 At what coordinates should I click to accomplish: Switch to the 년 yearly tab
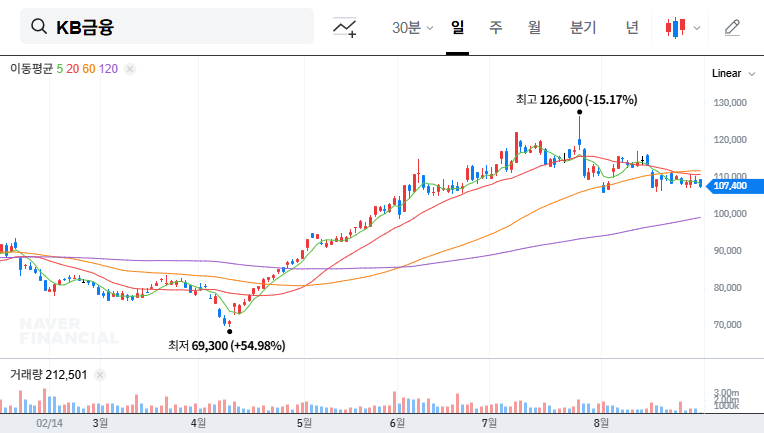[632, 27]
